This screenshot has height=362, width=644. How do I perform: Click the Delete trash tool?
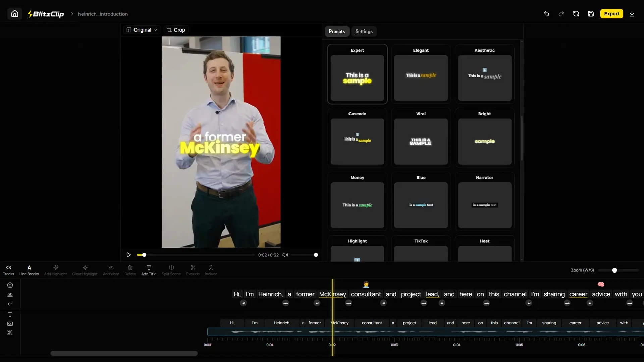point(130,270)
